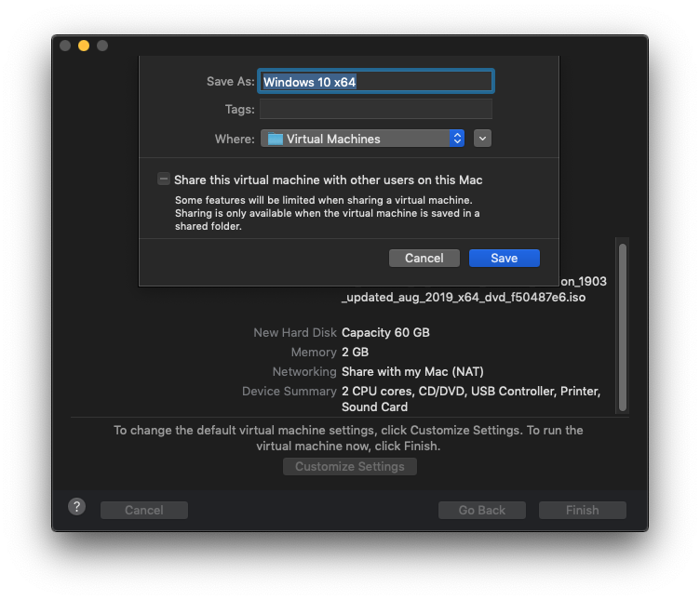Click the Go Back button
The width and height of the screenshot is (700, 600).
[x=481, y=510]
